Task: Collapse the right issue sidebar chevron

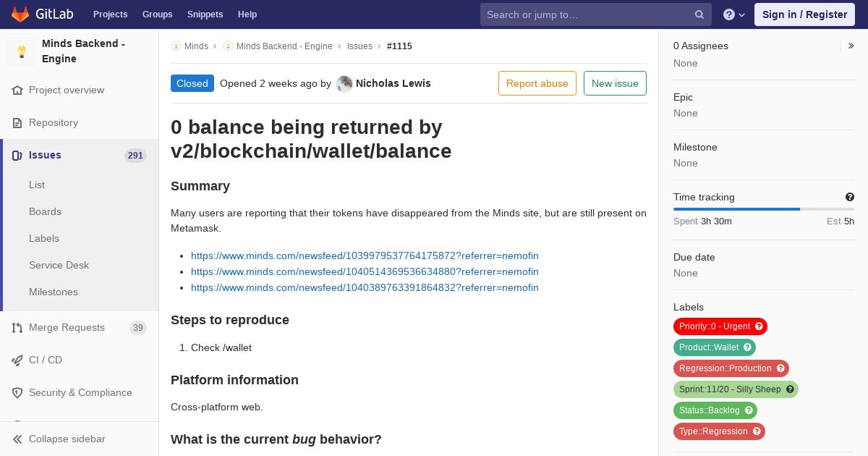Action: click(x=851, y=46)
